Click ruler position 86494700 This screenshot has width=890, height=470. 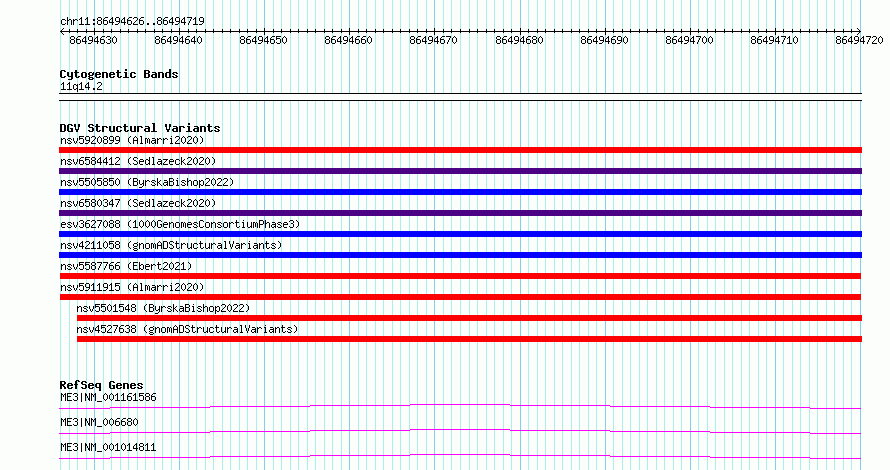click(690, 40)
